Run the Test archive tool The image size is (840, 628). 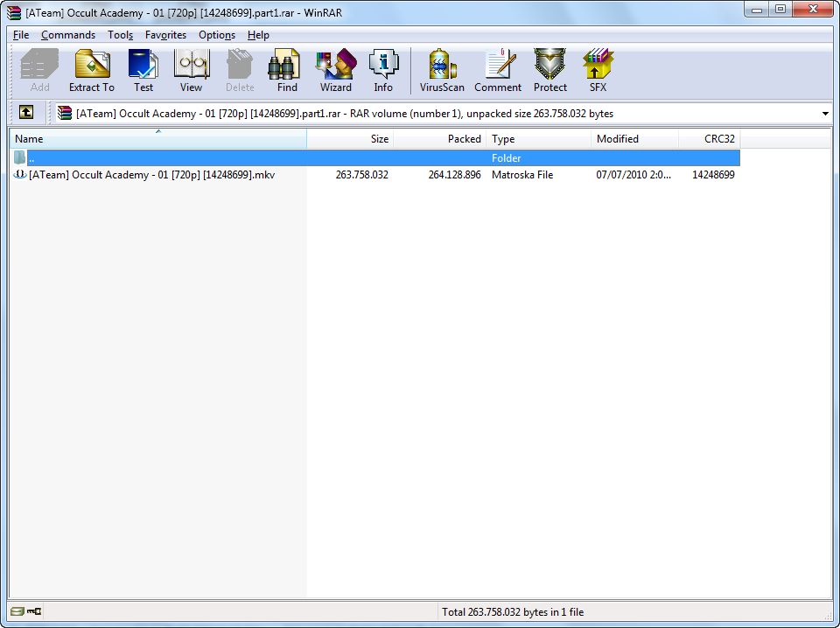tap(143, 71)
